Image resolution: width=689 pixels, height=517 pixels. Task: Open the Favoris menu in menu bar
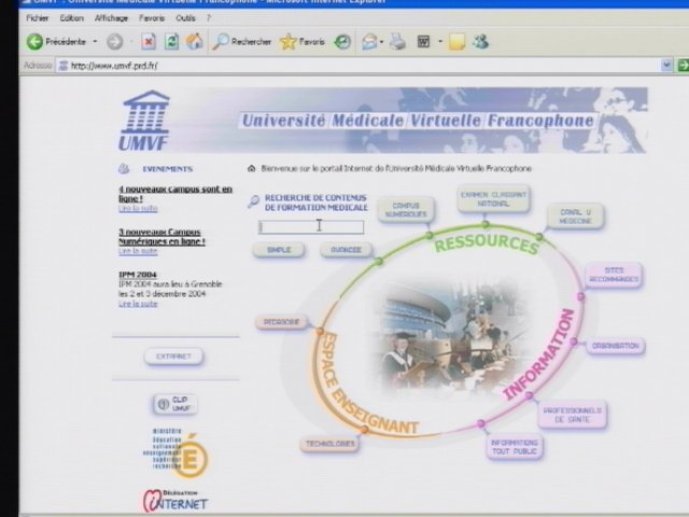pyautogui.click(x=152, y=18)
